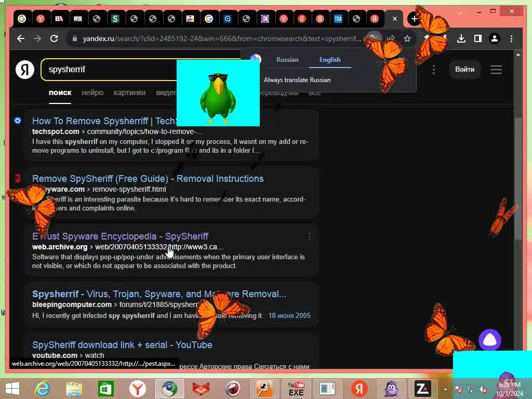Switch to the tab with the picture favicon
532x399 pixels.
click(x=190, y=19)
